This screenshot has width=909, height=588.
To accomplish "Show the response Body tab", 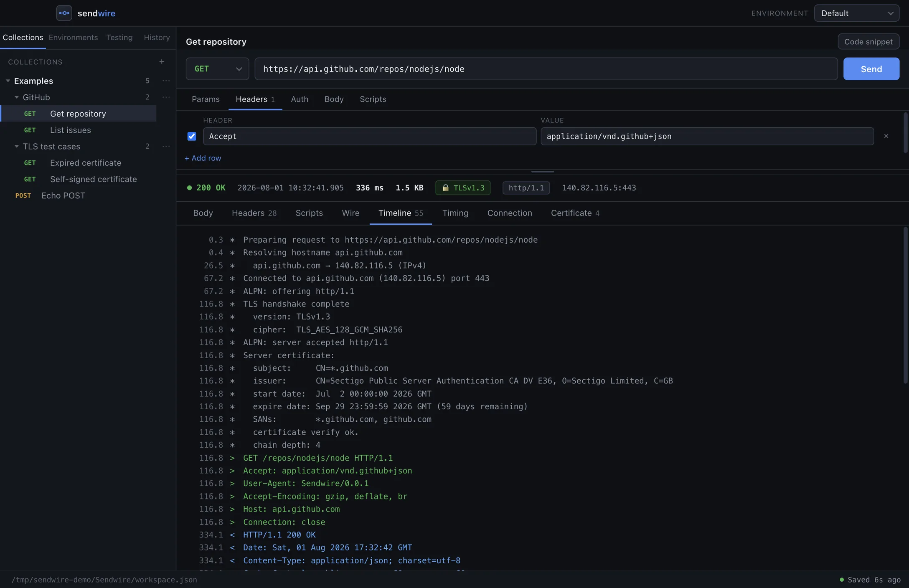I will [x=203, y=213].
